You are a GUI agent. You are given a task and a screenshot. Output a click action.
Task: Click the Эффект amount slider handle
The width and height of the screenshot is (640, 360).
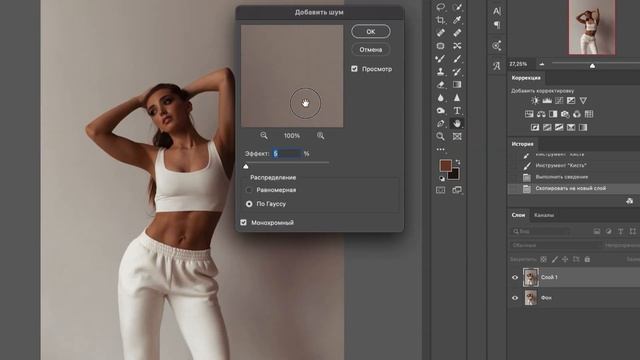point(246,167)
